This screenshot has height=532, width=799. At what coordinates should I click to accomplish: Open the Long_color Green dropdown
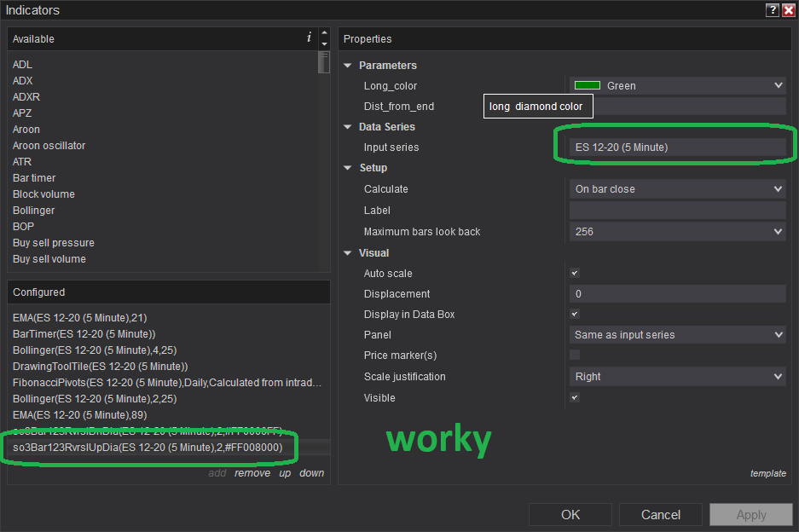point(678,85)
